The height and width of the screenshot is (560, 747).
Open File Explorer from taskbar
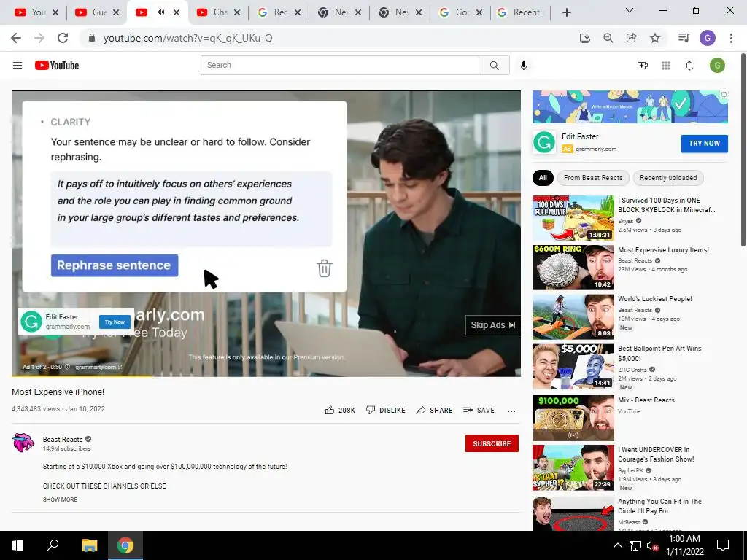point(89,545)
